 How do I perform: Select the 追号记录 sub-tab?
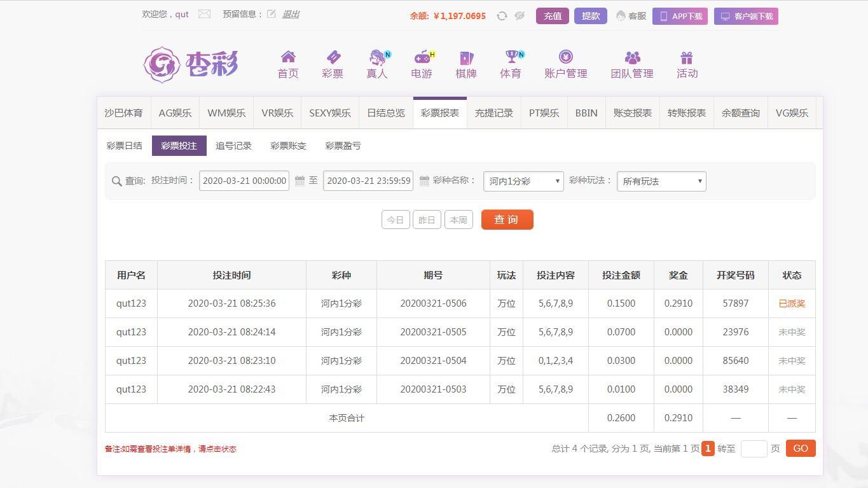pyautogui.click(x=233, y=146)
